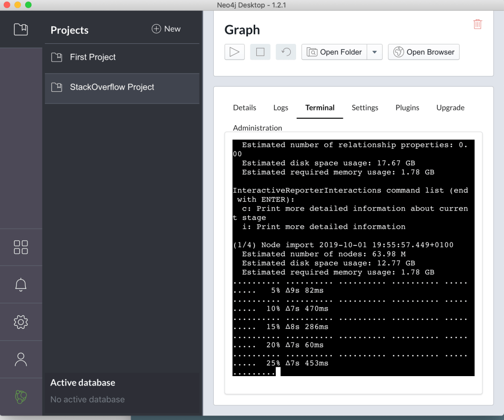This screenshot has height=420, width=504.
Task: Switch to the Logs tab
Action: pyautogui.click(x=281, y=107)
